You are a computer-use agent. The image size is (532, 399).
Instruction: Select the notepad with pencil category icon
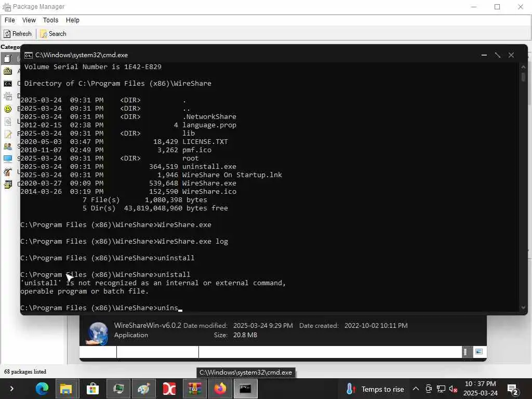click(8, 134)
